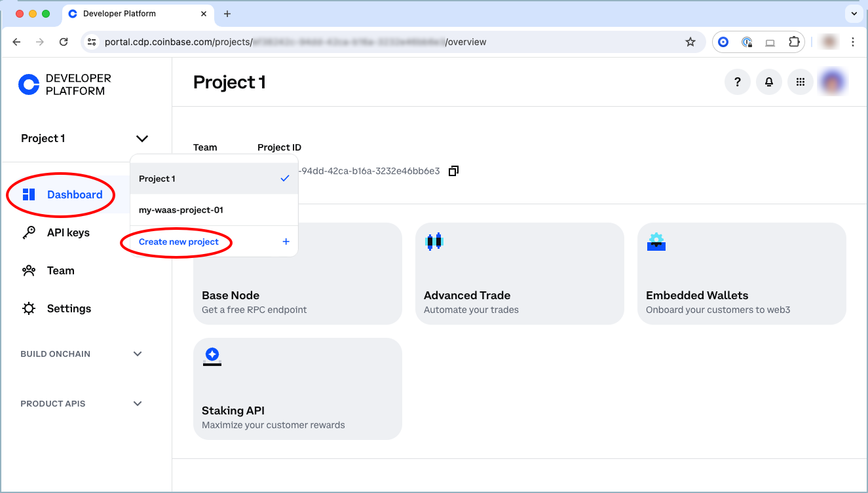Open the help question mark icon
Image resolution: width=868 pixels, height=493 pixels.
(738, 82)
